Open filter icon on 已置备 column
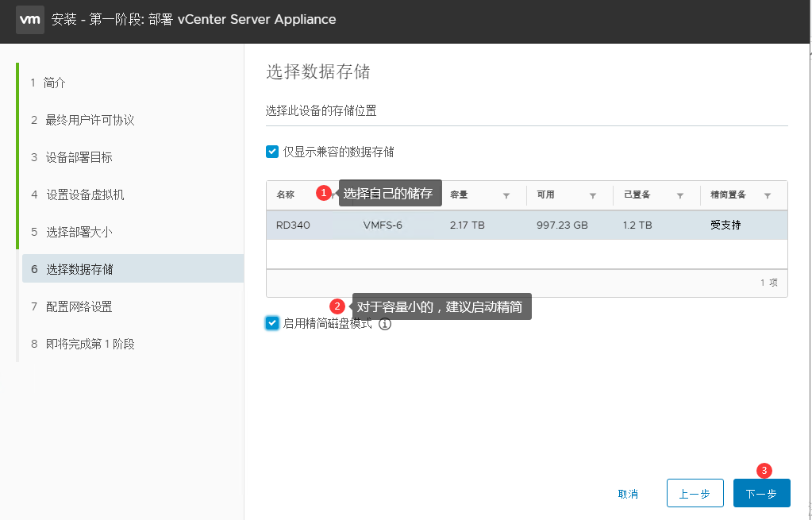Viewport: 812px width, 520px height. 679,195
